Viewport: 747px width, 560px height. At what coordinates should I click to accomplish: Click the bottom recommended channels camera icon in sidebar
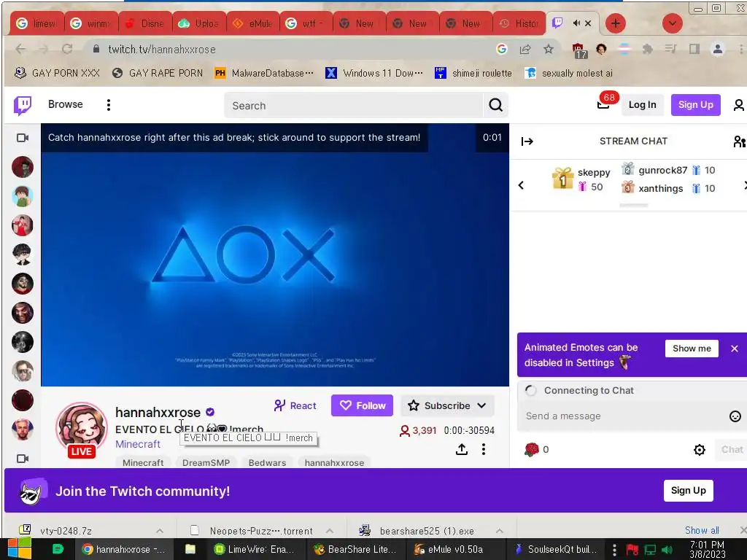(23, 458)
